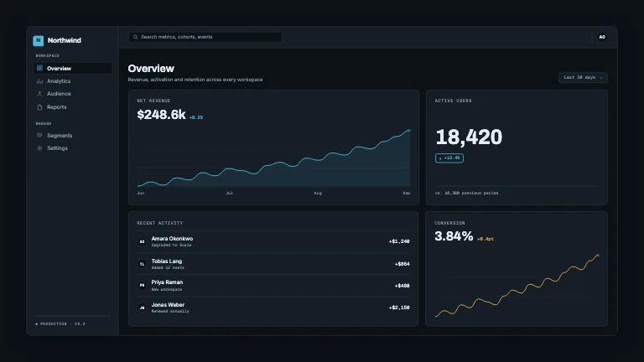Image resolution: width=644 pixels, height=362 pixels.
Task: Click the +$1,240 amount
Action: point(399,241)
